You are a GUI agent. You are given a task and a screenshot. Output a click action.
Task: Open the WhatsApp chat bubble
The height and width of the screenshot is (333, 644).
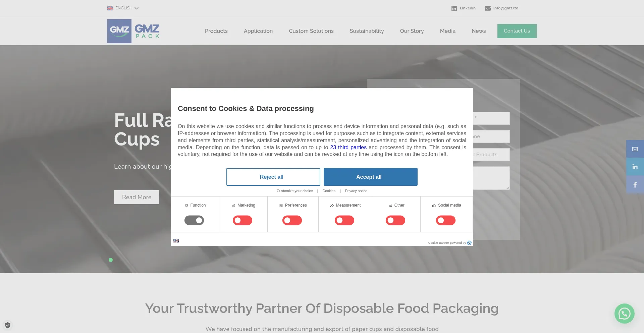pos(624,314)
